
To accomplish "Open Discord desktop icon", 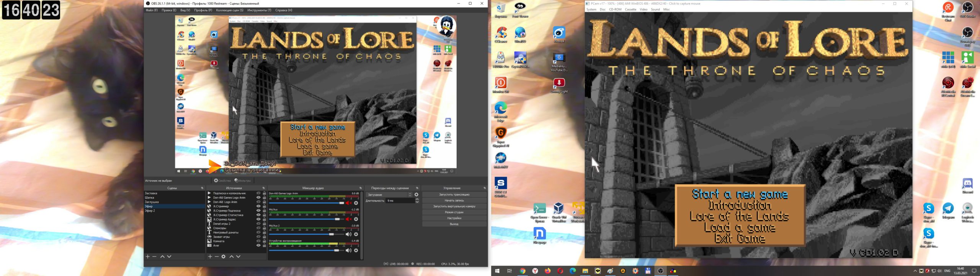I will click(x=967, y=186).
